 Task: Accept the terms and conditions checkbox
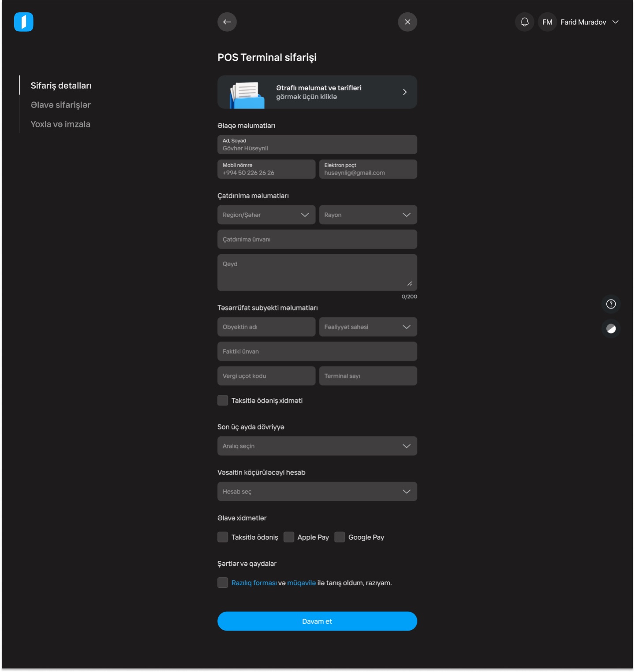223,583
